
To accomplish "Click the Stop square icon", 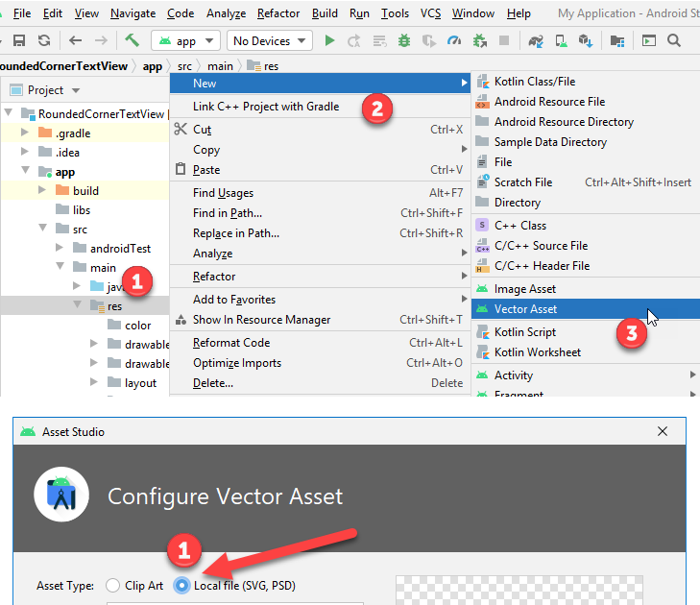I will tap(504, 40).
